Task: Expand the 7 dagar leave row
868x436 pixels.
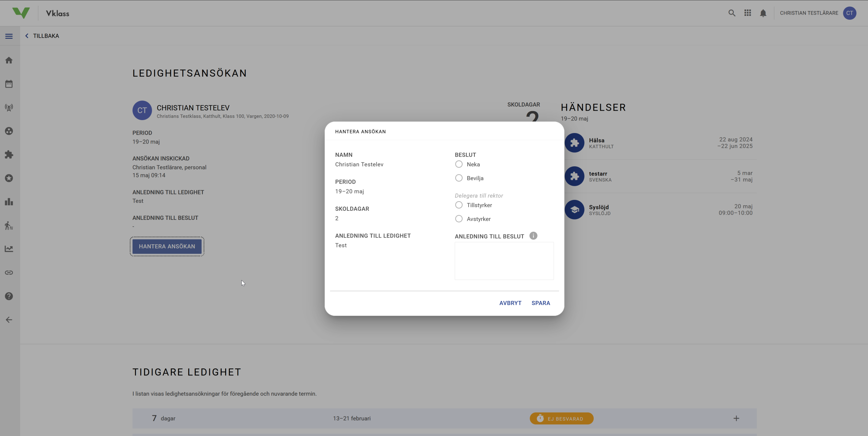Action: coord(736,418)
